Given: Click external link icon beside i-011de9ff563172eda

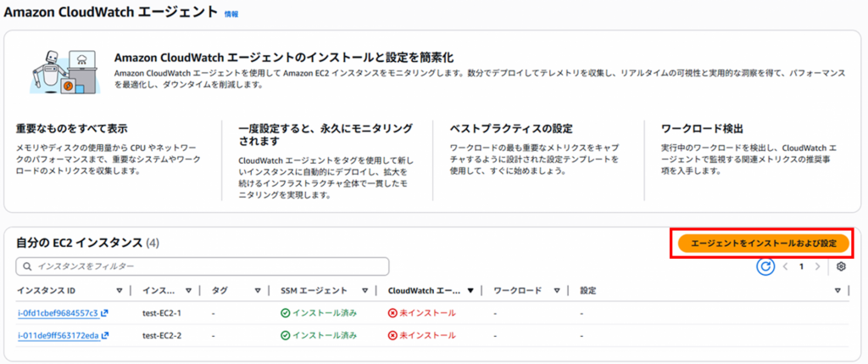Looking at the screenshot, I should [x=105, y=335].
